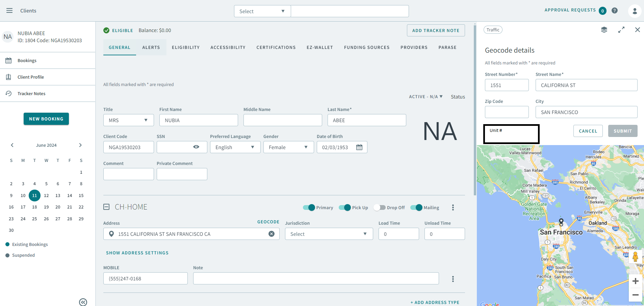The image size is (644, 306).
Task: Click the New Booking button
Action: 46,119
